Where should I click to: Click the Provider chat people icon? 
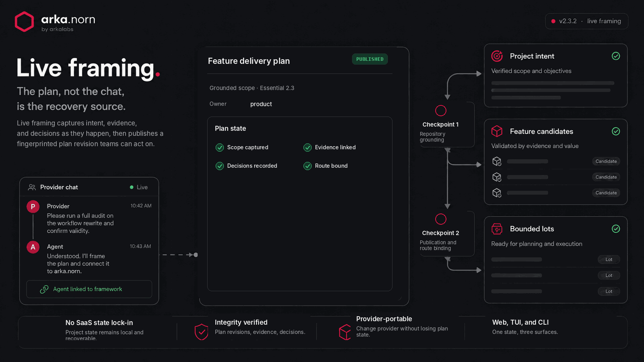click(32, 187)
